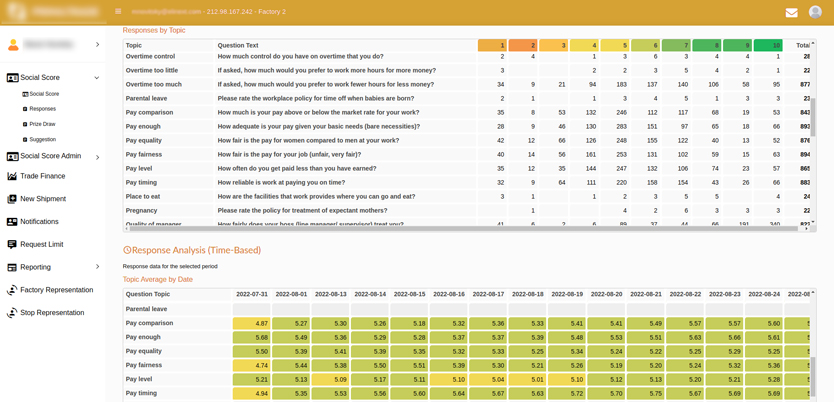834x402 pixels.
Task: Toggle the hamburger sidebar menu icon
Action: [x=118, y=12]
